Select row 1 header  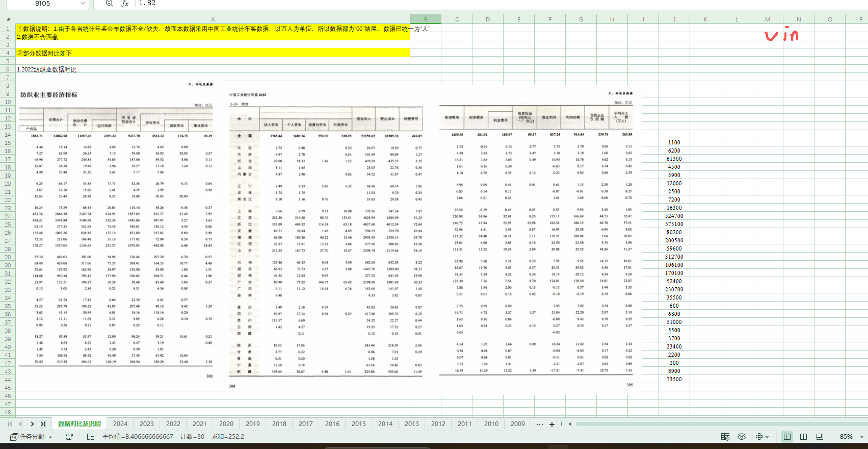pyautogui.click(x=8, y=29)
